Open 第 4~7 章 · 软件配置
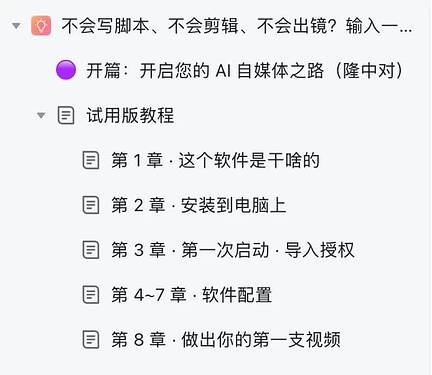432x375 pixels. (192, 295)
